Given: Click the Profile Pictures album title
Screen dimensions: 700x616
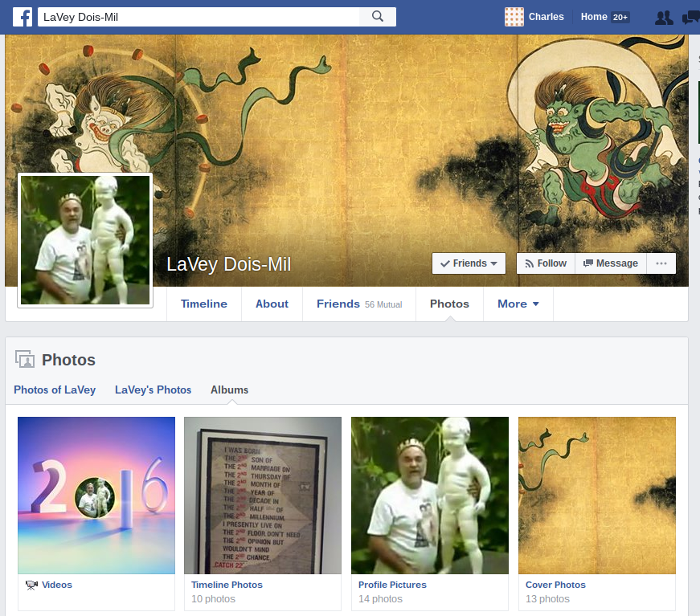Looking at the screenshot, I should tap(392, 585).
